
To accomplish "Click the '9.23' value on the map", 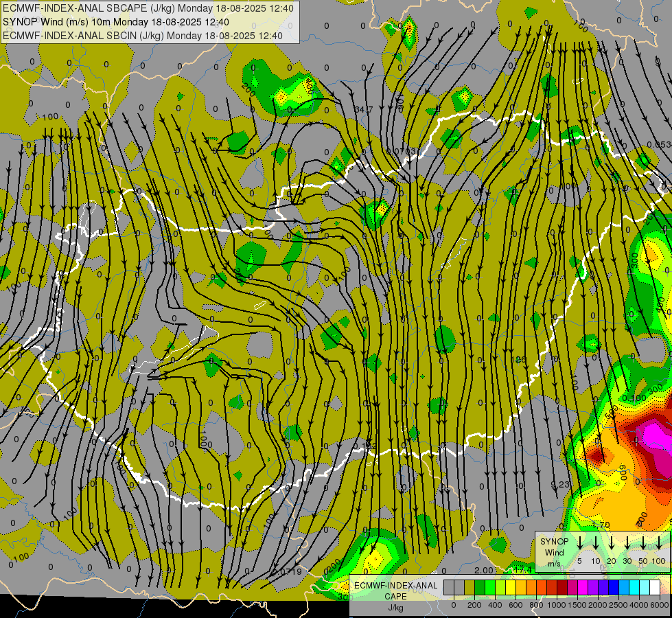I will [x=560, y=485].
